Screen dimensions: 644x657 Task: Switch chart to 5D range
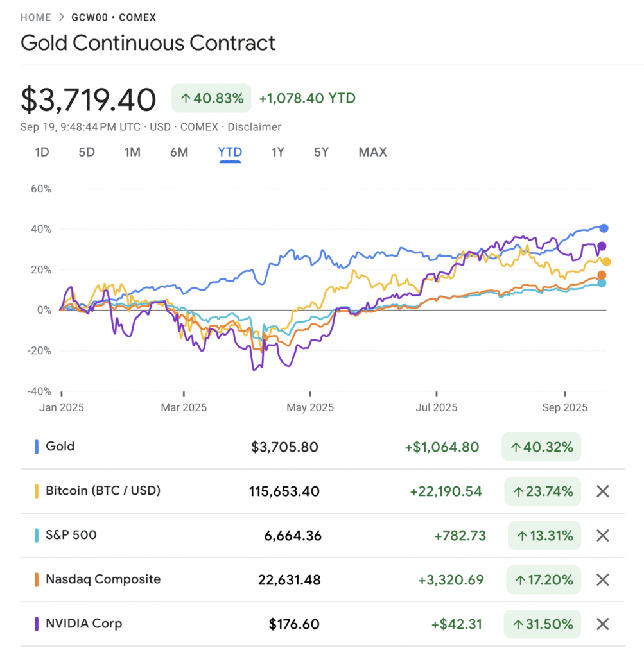(87, 152)
